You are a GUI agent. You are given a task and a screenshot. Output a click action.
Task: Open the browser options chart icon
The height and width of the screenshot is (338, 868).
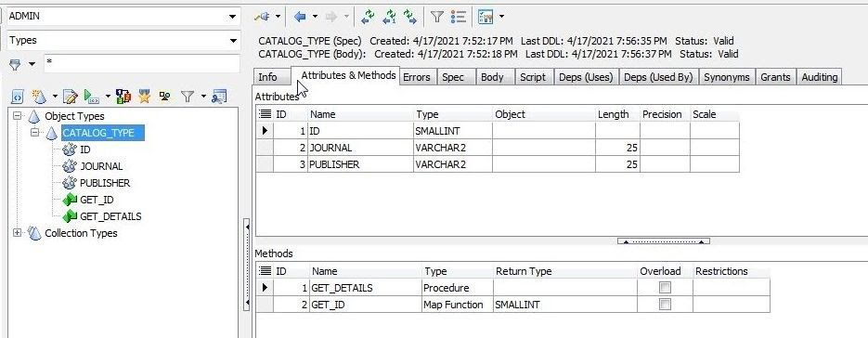486,17
